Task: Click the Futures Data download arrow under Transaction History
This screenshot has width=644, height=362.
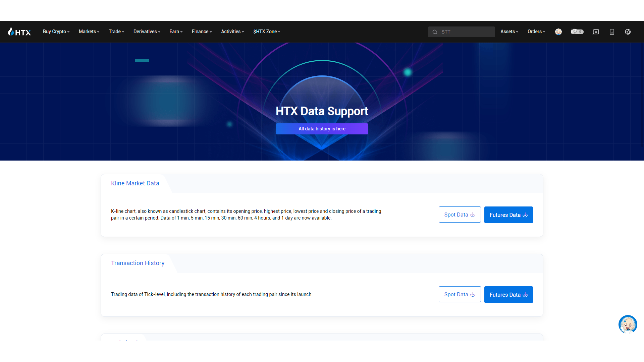Action: (x=525, y=295)
